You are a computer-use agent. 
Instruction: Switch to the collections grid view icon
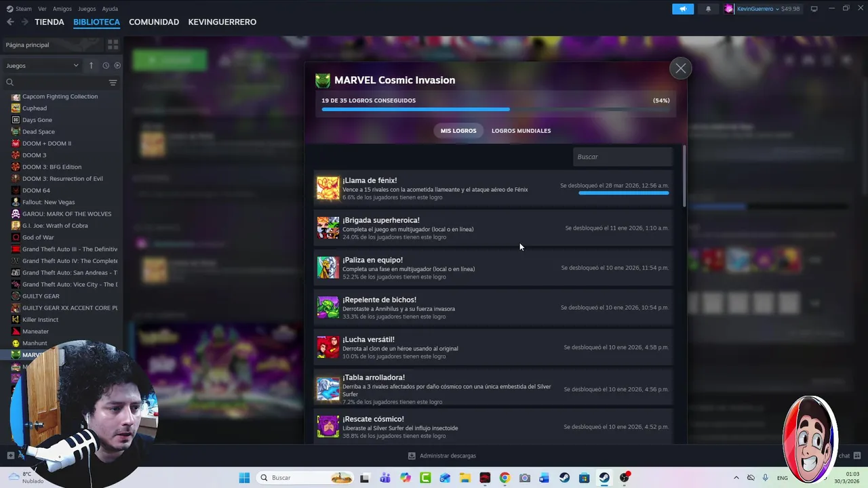(x=113, y=45)
